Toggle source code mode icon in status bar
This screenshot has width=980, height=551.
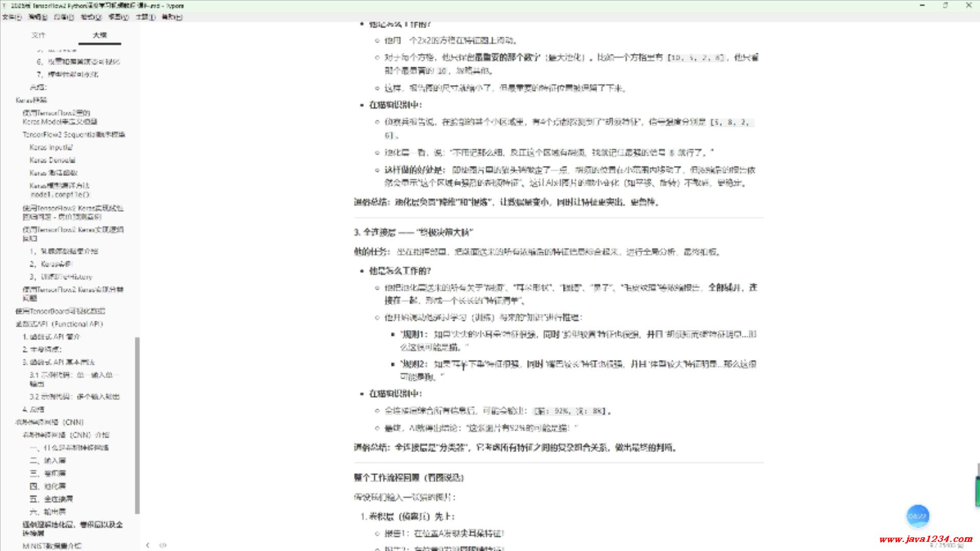pyautogui.click(x=163, y=545)
